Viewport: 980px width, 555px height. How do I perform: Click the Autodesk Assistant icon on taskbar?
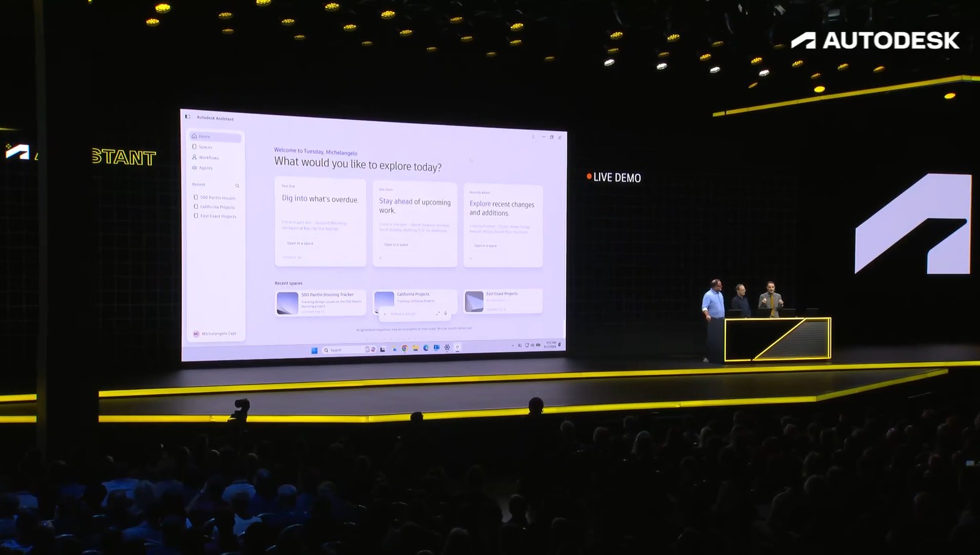(x=458, y=347)
